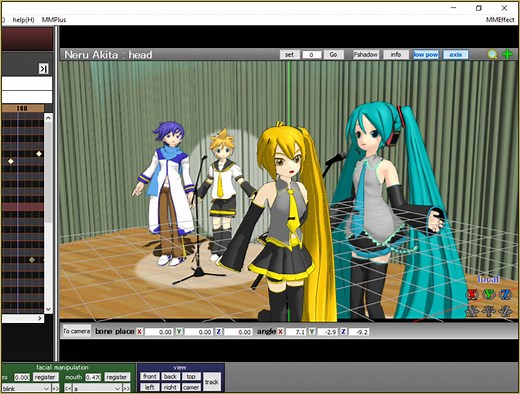The height and width of the screenshot is (394, 520).
Task: Click the set frame button
Action: (x=289, y=54)
